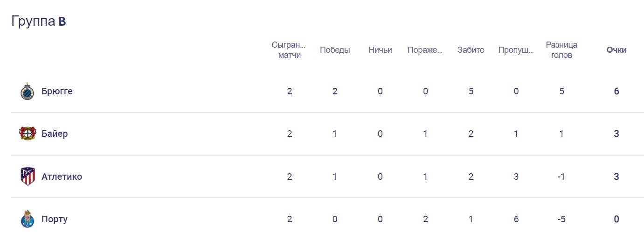Click the truncated Пропущено column header
The height and width of the screenshot is (240, 644).
click(516, 50)
